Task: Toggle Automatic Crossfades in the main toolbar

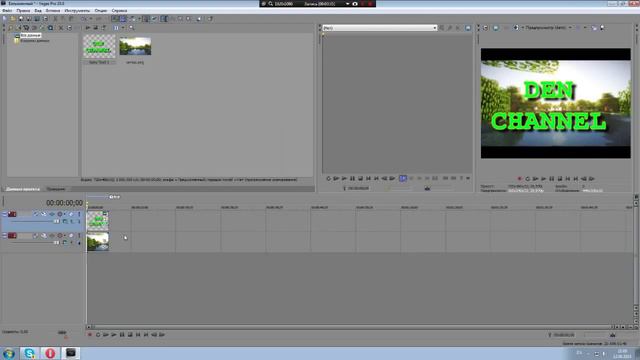Action: (x=122, y=18)
